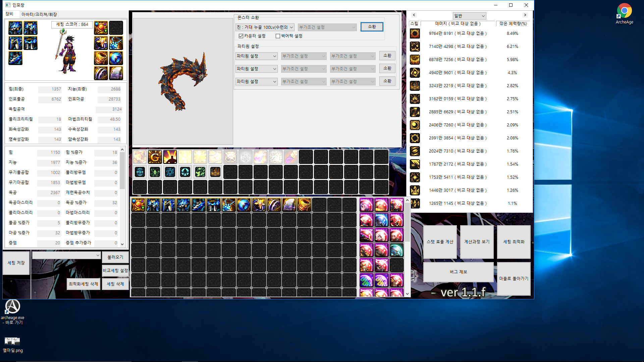Click the left arrow above skill list
This screenshot has width=644, height=362.
pos(414,15)
